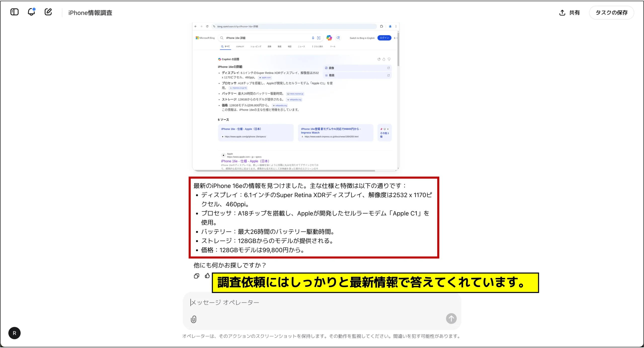Click the iPhone情報調査 task title
Image resolution: width=644 pixels, height=348 pixels.
click(x=90, y=13)
